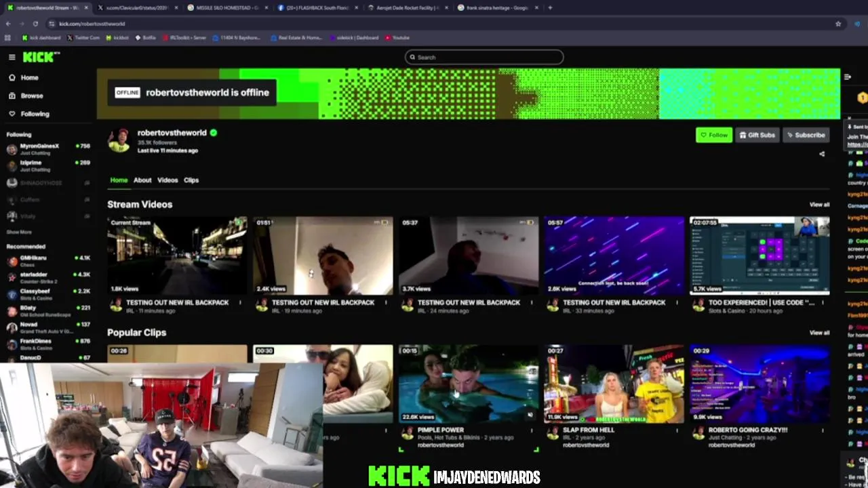Open the 02:07:55 TOO EXPERIENCED video thumbnail
This screenshot has height=488, width=868.
[759, 256]
